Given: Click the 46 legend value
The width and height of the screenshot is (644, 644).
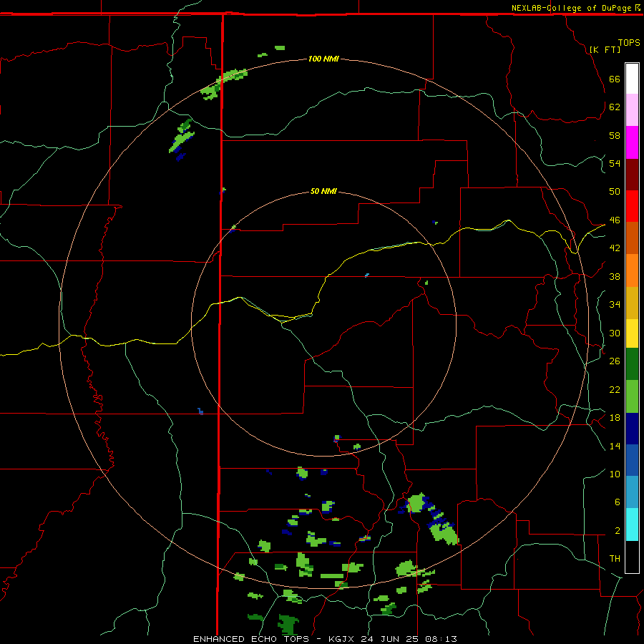Looking at the screenshot, I should [x=615, y=220].
